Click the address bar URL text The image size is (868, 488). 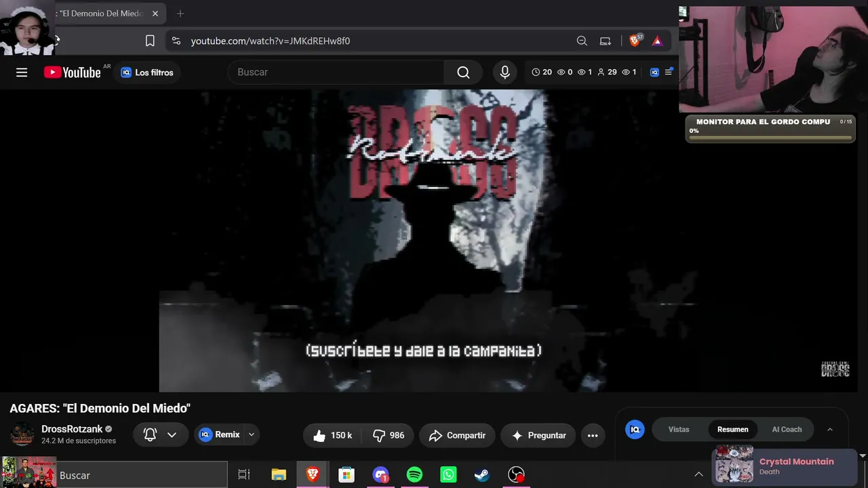coord(271,41)
